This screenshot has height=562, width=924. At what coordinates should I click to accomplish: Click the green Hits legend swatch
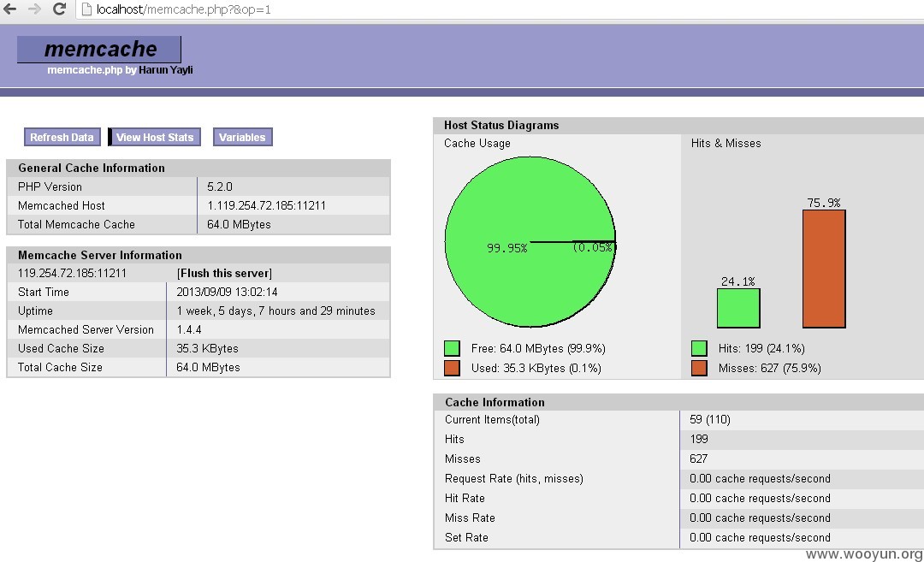point(699,348)
